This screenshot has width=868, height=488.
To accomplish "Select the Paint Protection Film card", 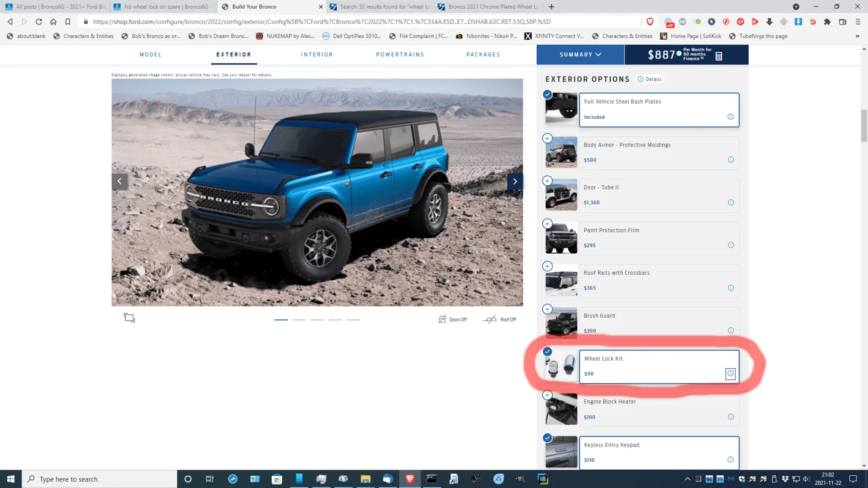I will coord(659,238).
